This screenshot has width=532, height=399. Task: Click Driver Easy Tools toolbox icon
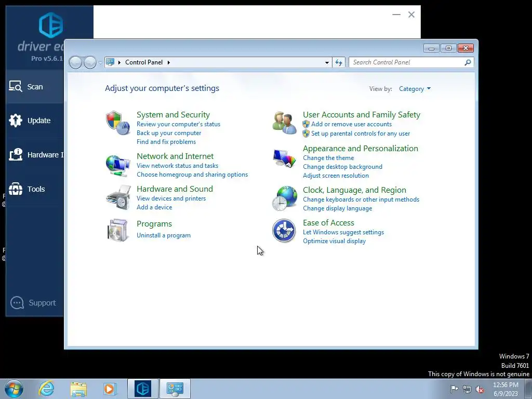click(x=15, y=189)
